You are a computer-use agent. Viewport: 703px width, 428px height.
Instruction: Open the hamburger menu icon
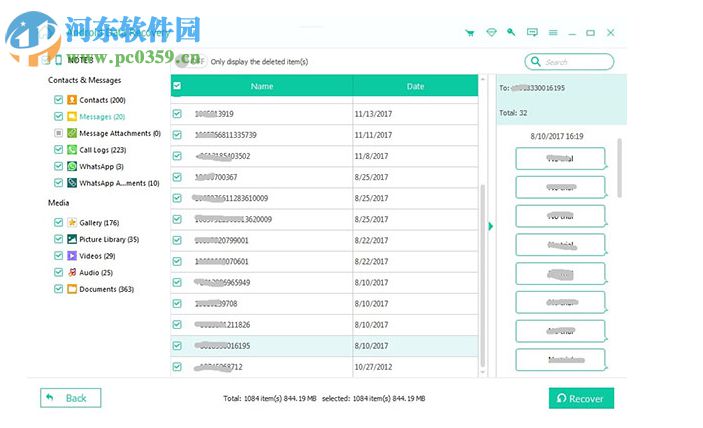(x=553, y=32)
